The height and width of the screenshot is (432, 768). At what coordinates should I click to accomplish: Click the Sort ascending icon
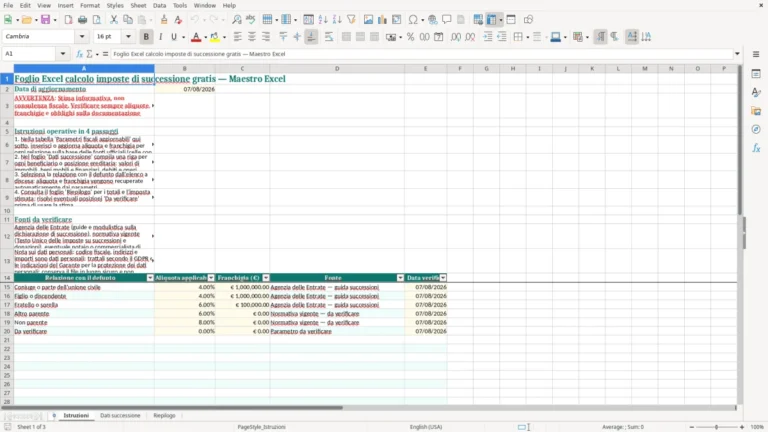click(x=323, y=20)
